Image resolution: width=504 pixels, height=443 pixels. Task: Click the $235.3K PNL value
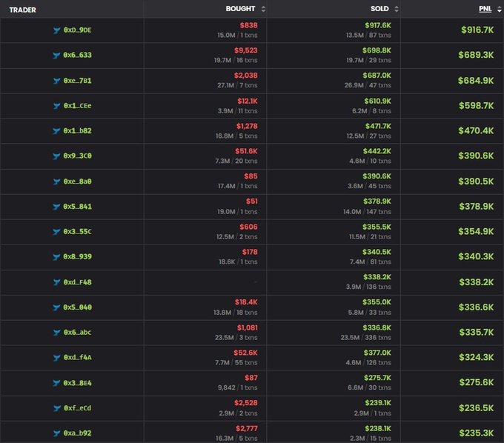477,433
